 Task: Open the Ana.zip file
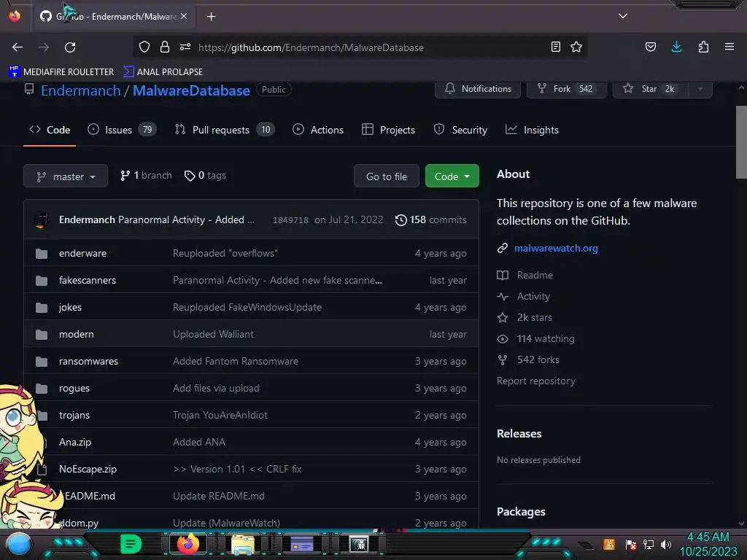pos(75,442)
